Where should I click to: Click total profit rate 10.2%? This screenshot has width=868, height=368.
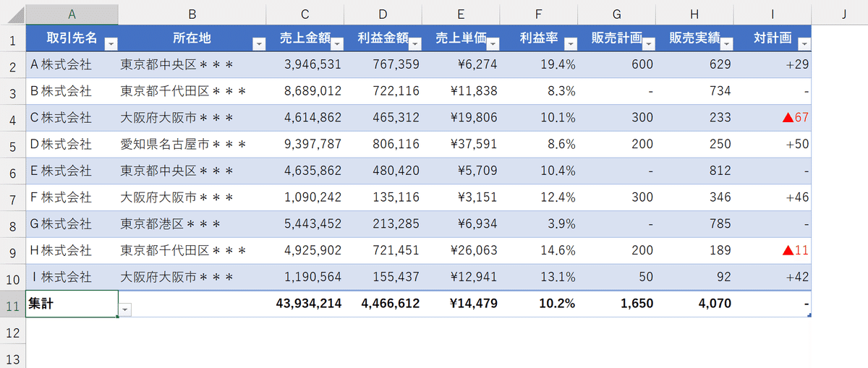pyautogui.click(x=539, y=304)
